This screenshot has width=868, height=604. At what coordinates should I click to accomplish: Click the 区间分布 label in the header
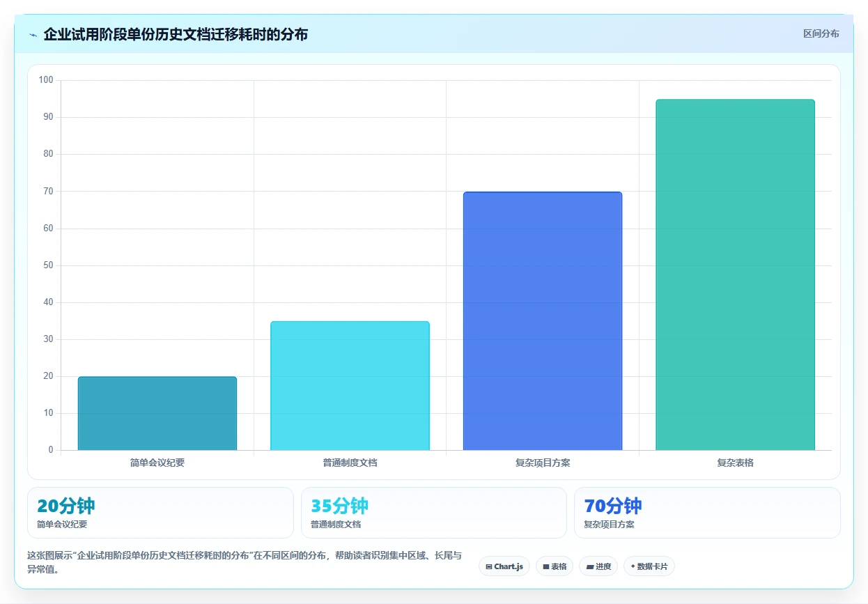821,33
